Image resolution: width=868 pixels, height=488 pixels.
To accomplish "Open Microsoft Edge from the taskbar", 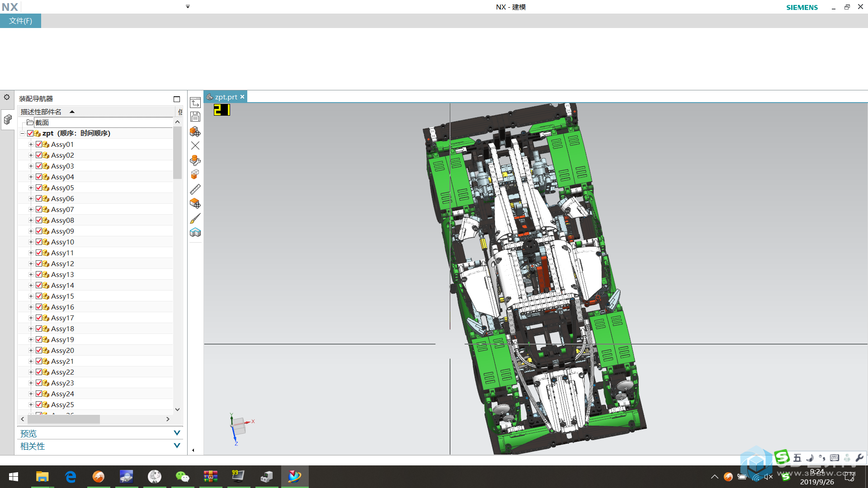I will (x=71, y=477).
